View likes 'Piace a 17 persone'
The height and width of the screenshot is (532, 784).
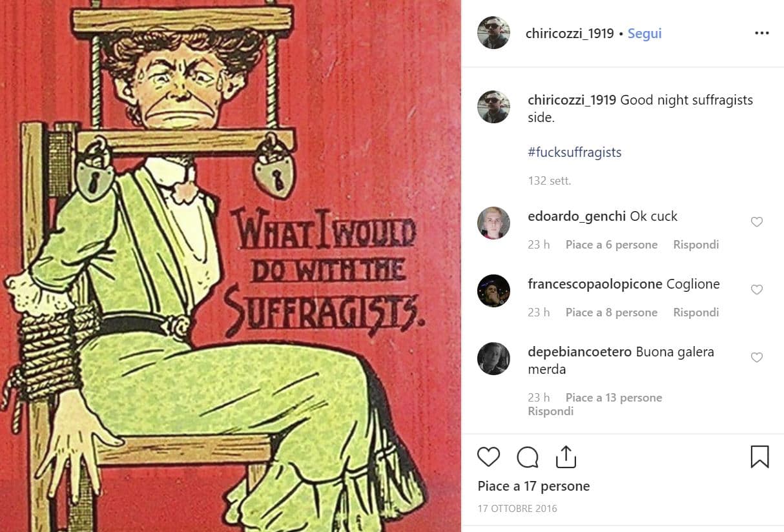click(x=533, y=486)
